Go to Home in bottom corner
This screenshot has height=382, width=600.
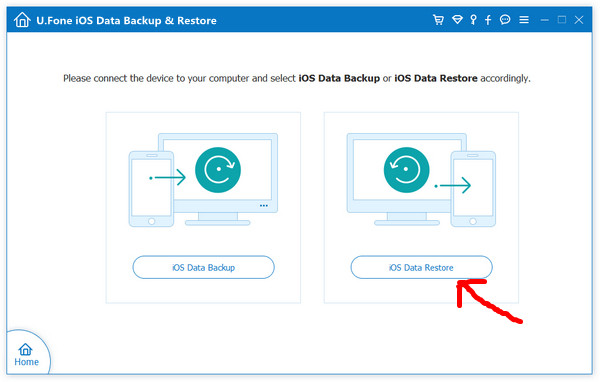click(26, 355)
